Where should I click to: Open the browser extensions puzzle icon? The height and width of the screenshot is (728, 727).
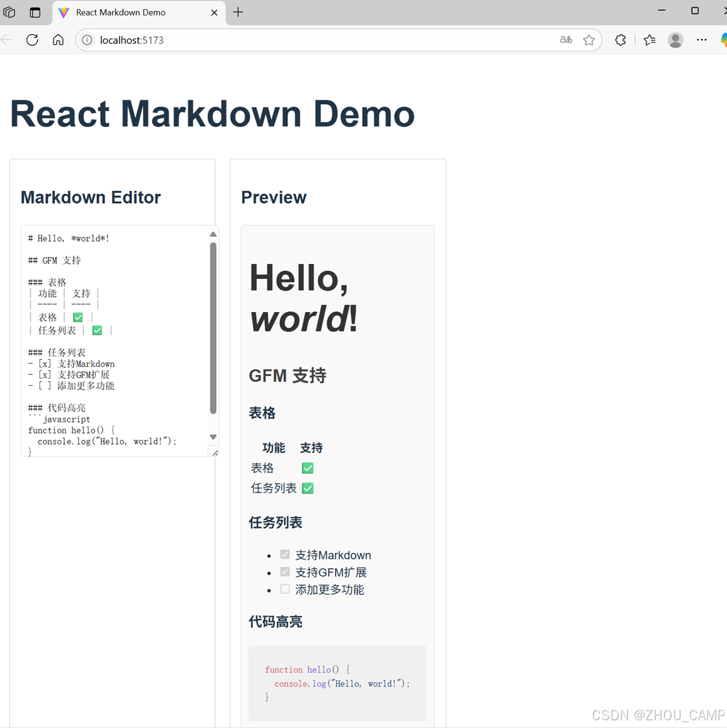coord(620,40)
